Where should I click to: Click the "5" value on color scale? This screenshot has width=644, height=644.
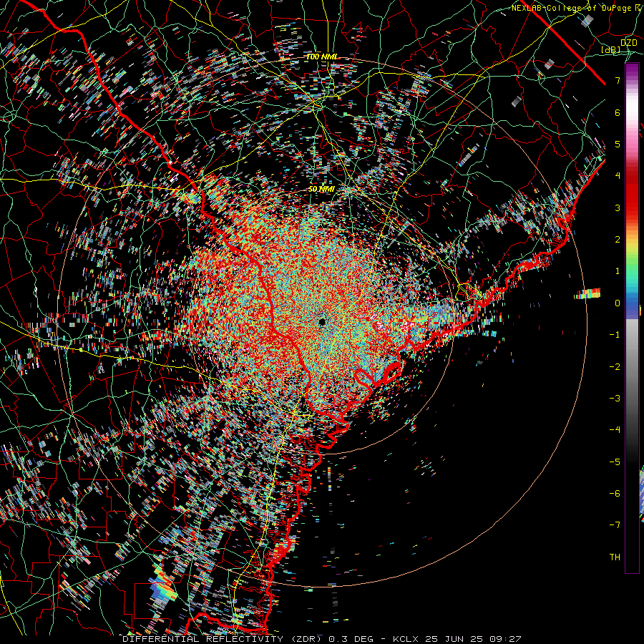(618, 144)
